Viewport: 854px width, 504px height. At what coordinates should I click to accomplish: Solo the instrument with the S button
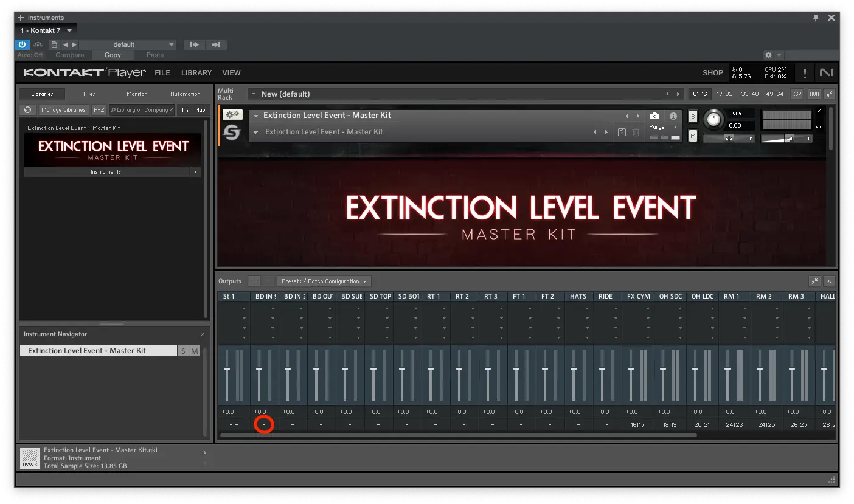pyautogui.click(x=693, y=116)
